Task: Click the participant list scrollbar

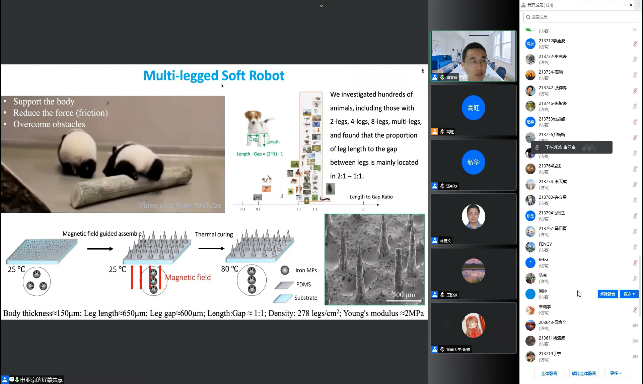Action: pyautogui.click(x=640, y=285)
